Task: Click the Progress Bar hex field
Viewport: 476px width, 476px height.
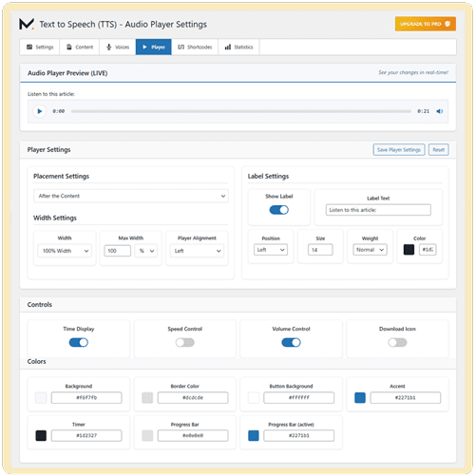Action: point(193,436)
